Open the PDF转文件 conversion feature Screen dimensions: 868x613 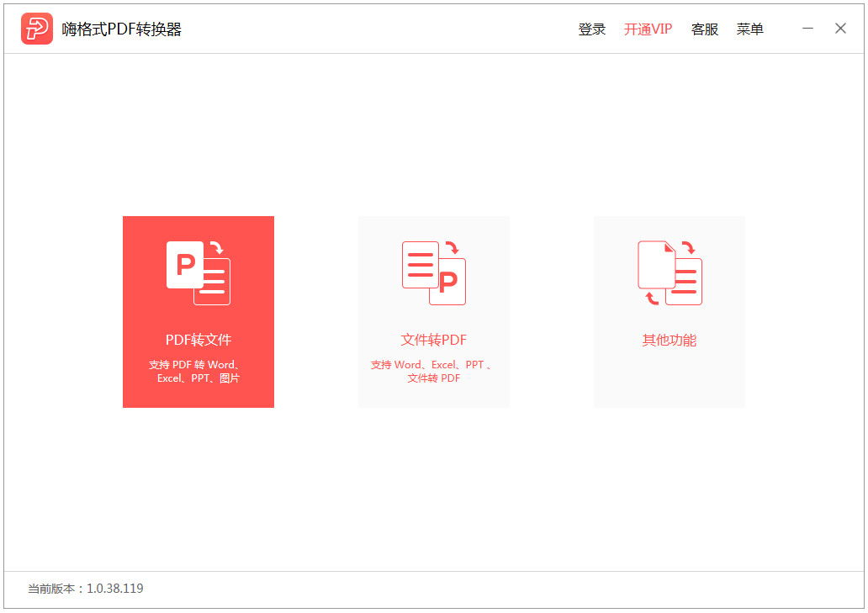click(198, 312)
